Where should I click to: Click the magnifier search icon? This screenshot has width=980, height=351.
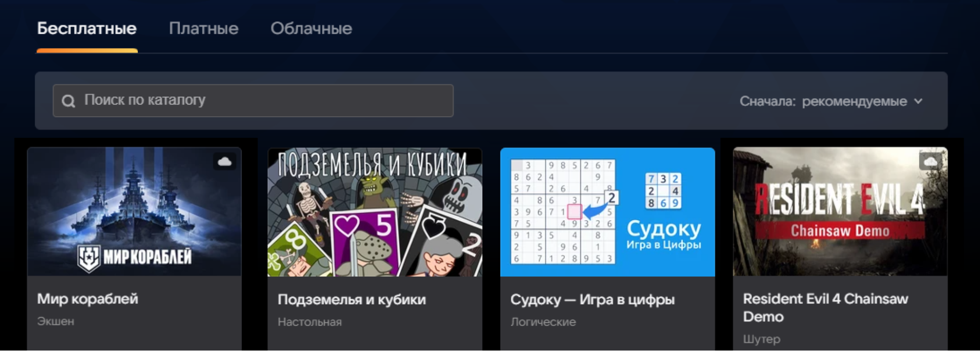(x=69, y=101)
